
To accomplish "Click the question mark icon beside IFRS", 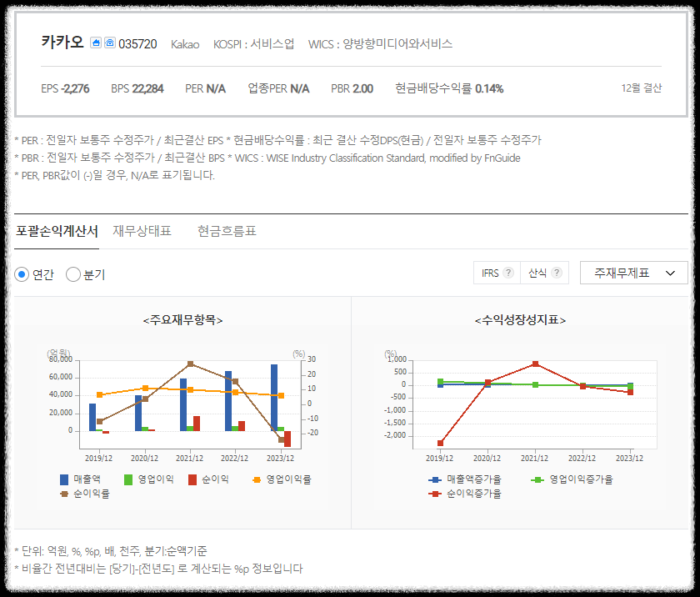I will pyautogui.click(x=508, y=273).
